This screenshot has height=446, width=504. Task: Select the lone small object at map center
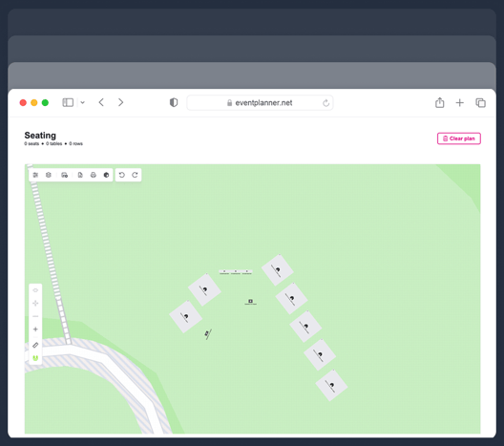[250, 301]
